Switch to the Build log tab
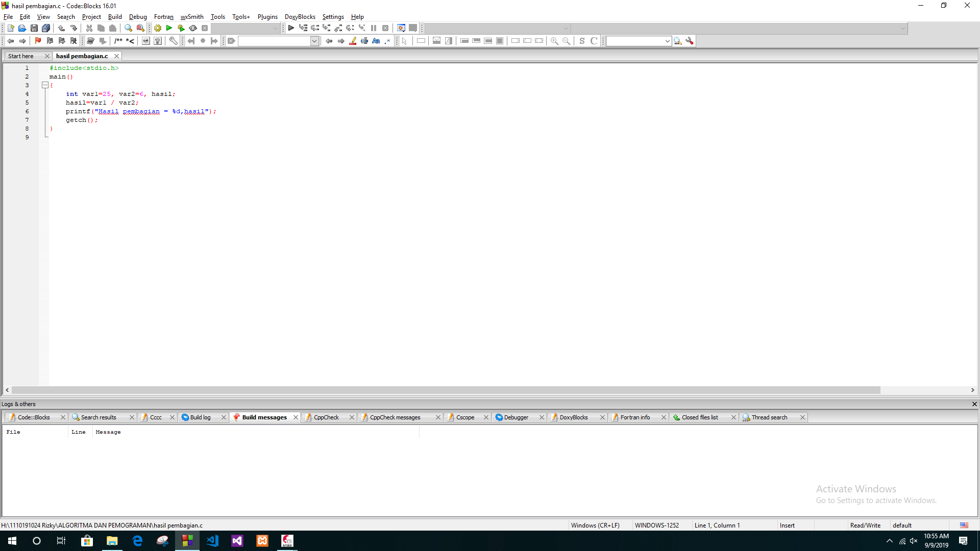Screen dimensions: 980x551 (x=200, y=417)
